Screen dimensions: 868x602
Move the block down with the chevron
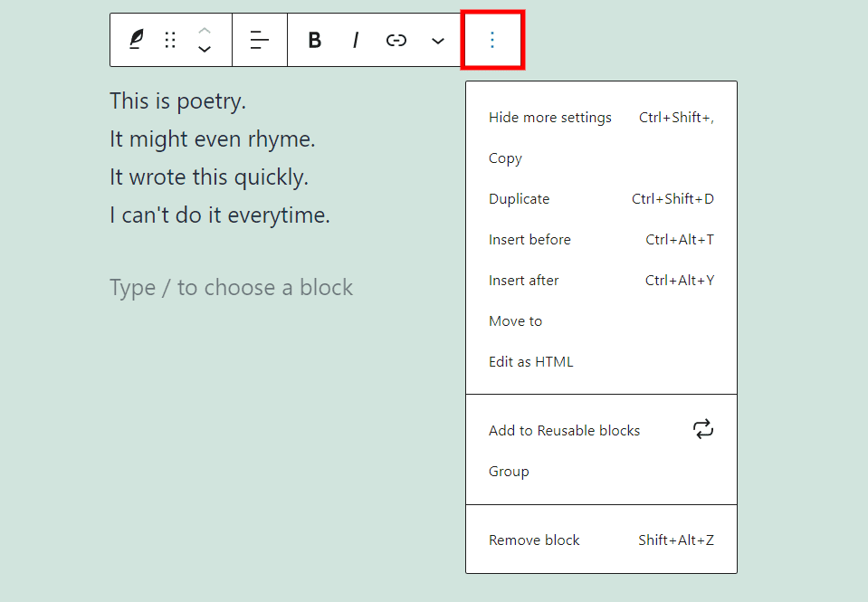coord(205,50)
